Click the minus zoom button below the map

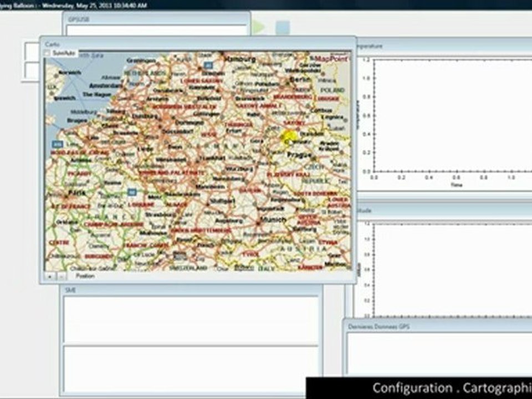(61, 276)
